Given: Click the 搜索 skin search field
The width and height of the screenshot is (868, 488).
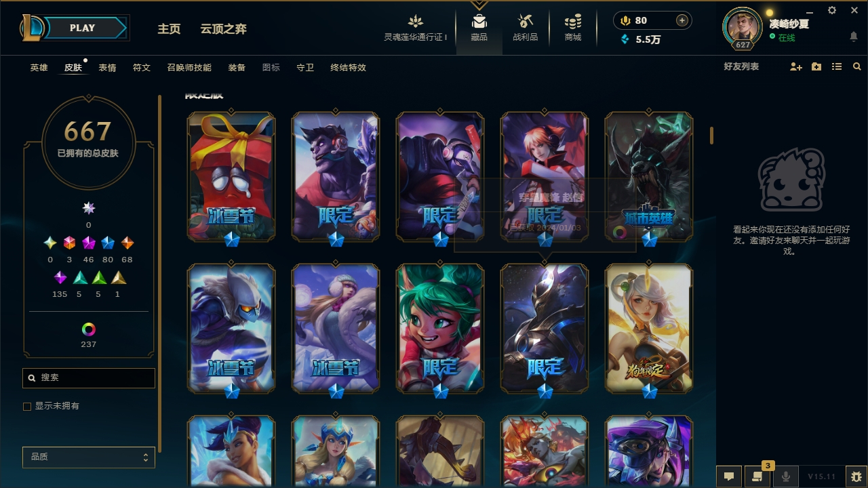Looking at the screenshot, I should tap(89, 378).
